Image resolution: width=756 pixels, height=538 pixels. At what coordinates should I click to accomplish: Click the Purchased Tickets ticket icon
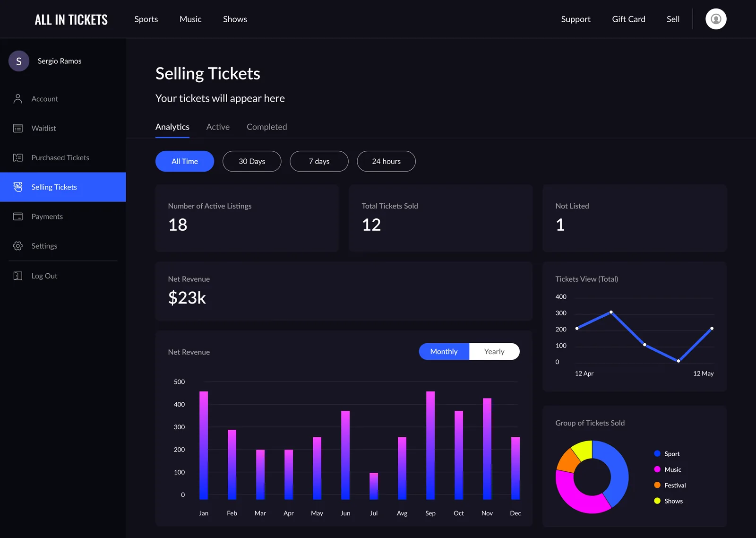18,157
